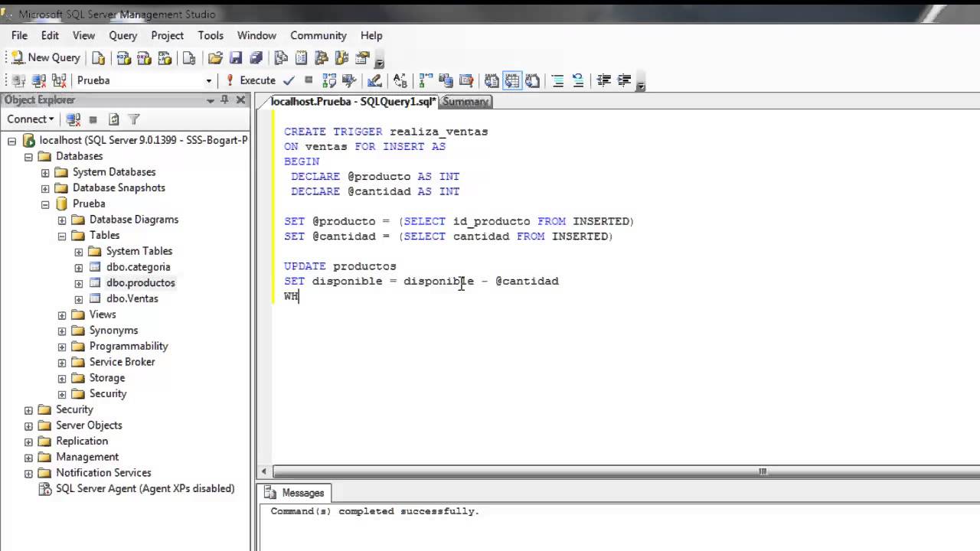Collapse the Prueba database node
This screenshot has width=980, height=551.
45,204
